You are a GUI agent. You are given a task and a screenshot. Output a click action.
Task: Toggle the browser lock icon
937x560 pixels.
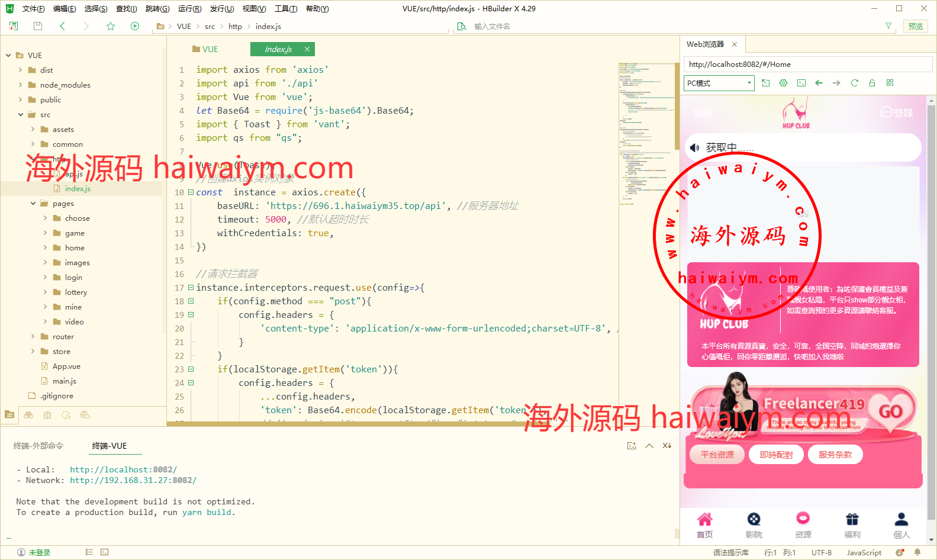pyautogui.click(x=872, y=83)
